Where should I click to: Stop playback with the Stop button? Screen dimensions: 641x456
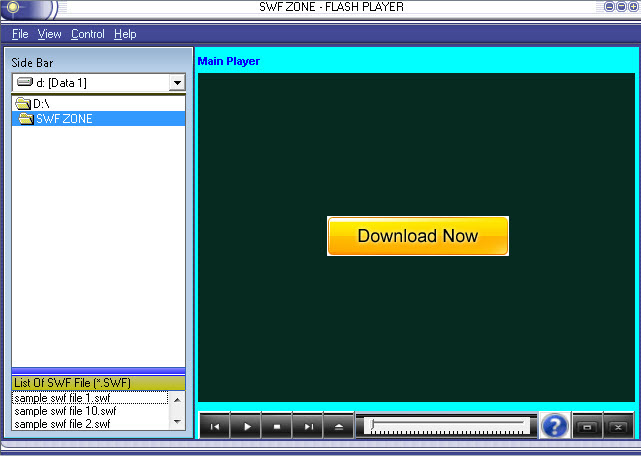coord(277,427)
